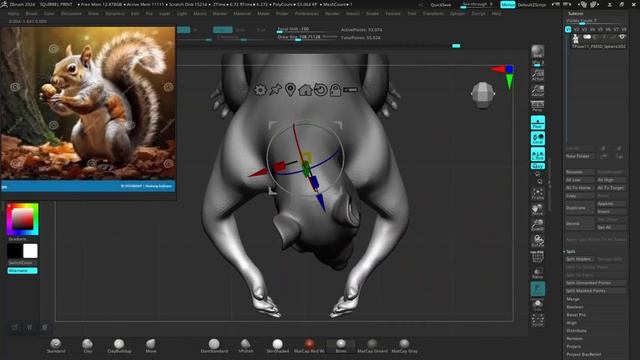Click the Rename subtool button

[x=580, y=172]
